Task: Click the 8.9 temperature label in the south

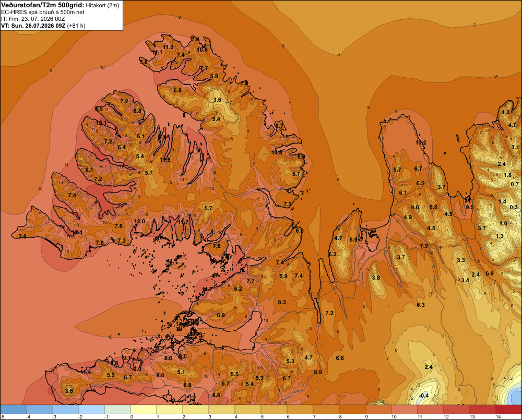Action: coord(318,372)
